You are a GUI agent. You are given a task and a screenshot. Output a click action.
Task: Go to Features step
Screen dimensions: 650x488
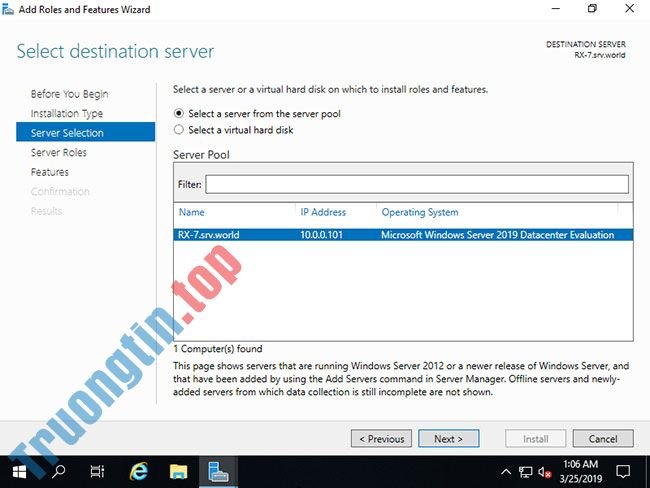pos(50,172)
